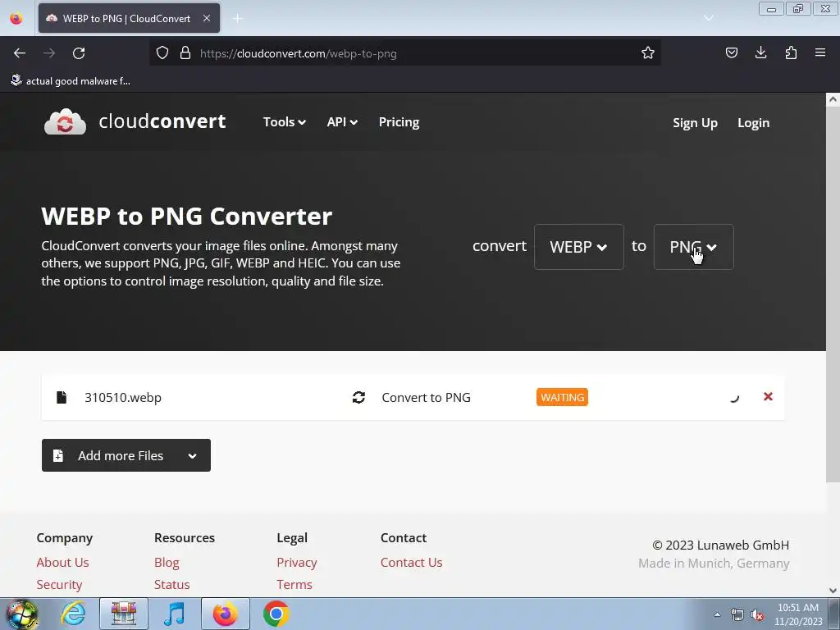The width and height of the screenshot is (840, 630).
Task: Open the Status footer link
Action: (x=172, y=584)
